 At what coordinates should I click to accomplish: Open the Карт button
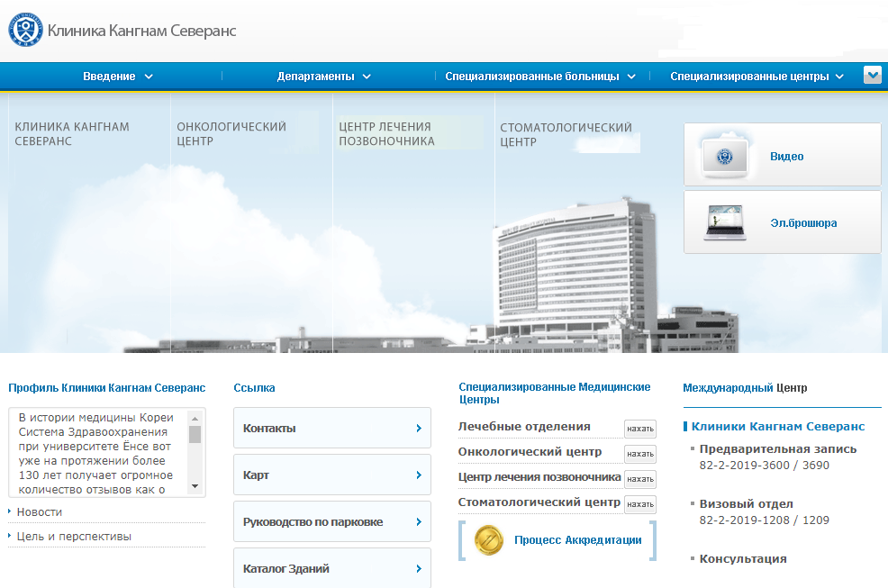click(x=331, y=475)
